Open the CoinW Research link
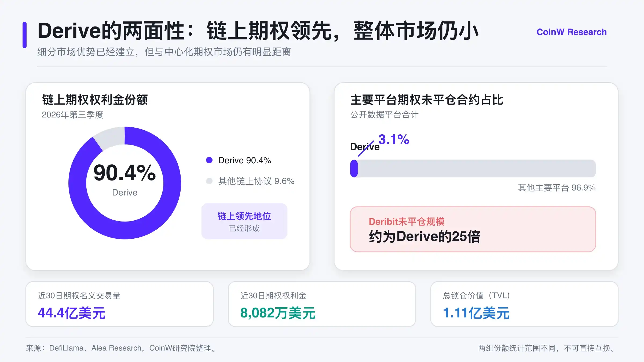Screen dimensions: 644x362 pos(572,32)
